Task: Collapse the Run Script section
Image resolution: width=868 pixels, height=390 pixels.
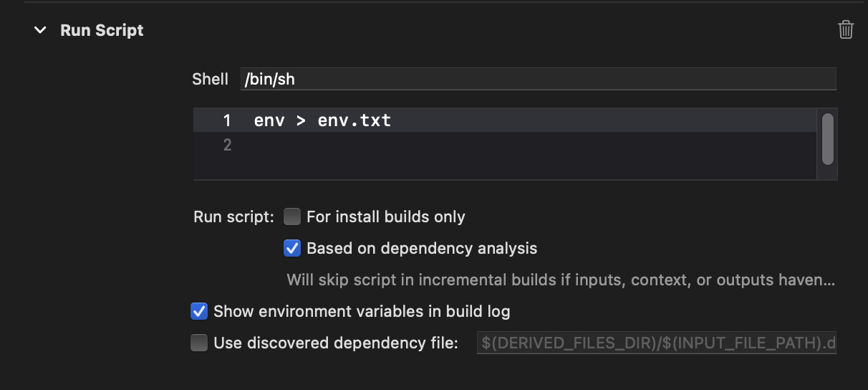Action: click(x=40, y=30)
